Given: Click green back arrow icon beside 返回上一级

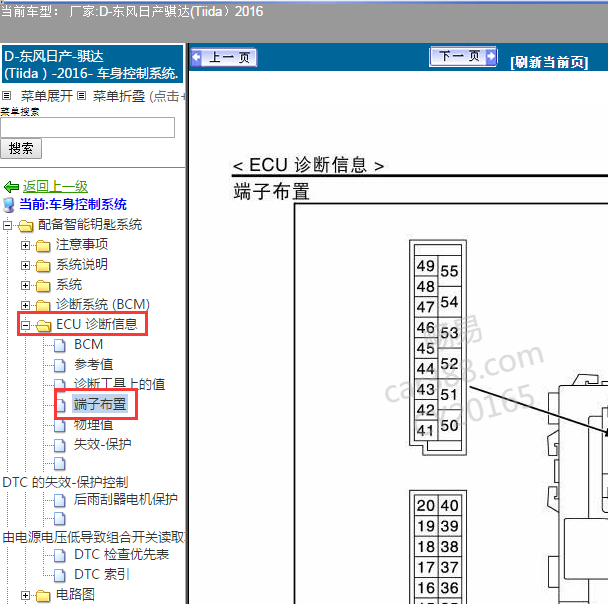Looking at the screenshot, I should point(12,187).
